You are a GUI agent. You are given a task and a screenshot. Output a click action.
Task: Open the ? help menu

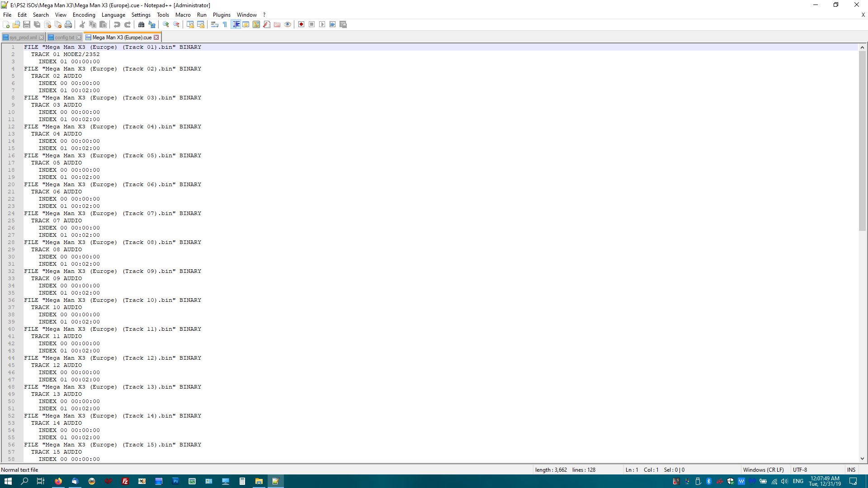pos(264,15)
